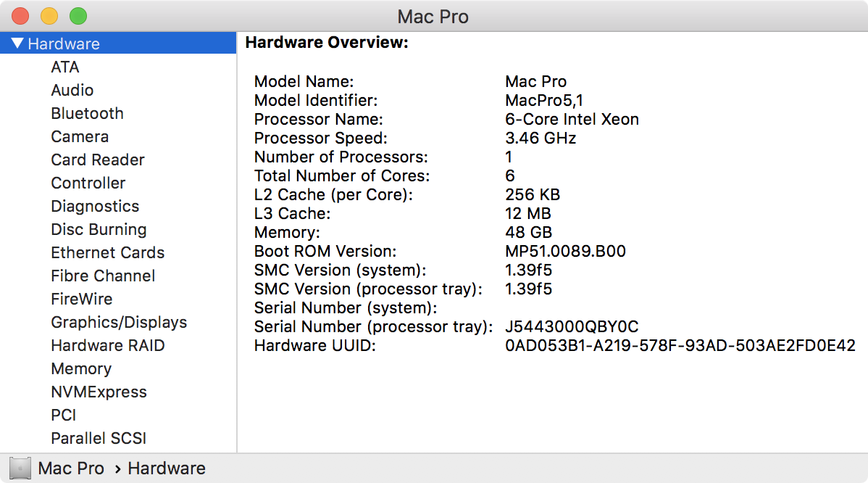Show Memory details from sidebar
868x483 pixels.
coord(81,369)
